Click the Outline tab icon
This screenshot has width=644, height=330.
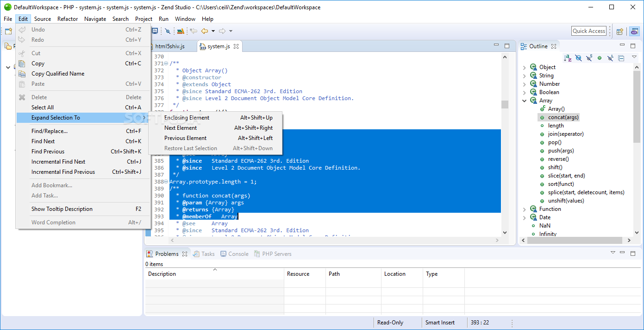coord(524,46)
